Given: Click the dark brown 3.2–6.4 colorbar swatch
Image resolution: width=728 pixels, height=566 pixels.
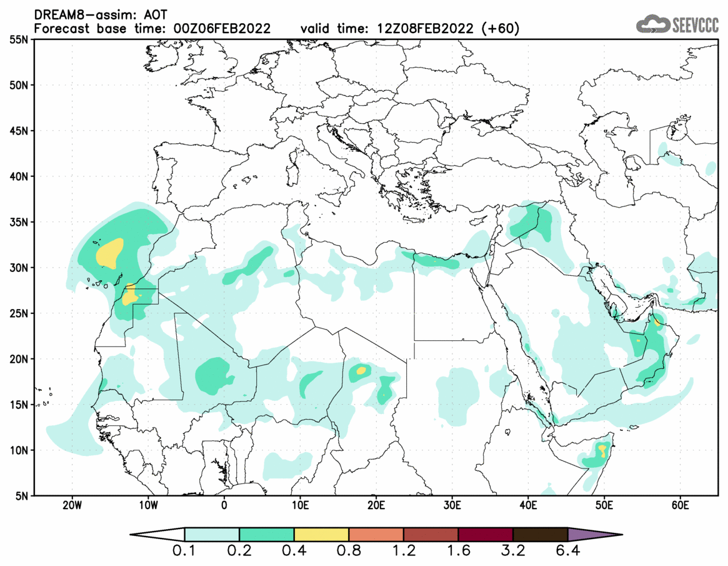Looking at the screenshot, I should (x=541, y=534).
